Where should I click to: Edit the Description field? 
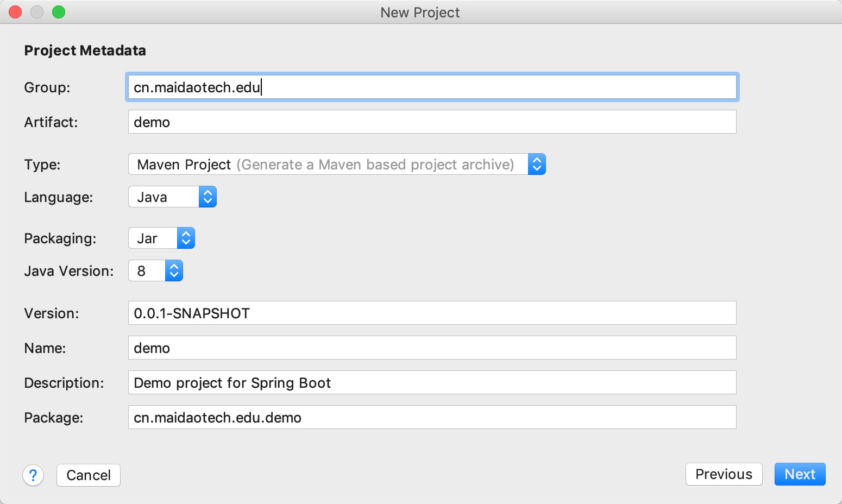[432, 382]
